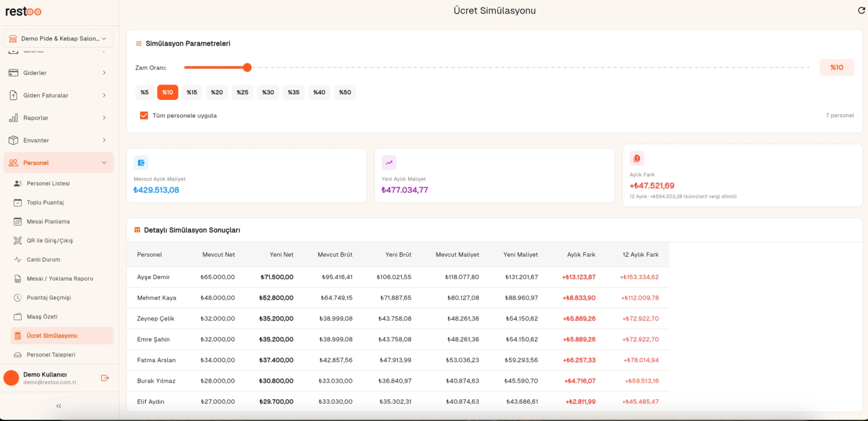Image resolution: width=868 pixels, height=421 pixels.
Task: Click the Giderler credit card icon
Action: (13, 73)
